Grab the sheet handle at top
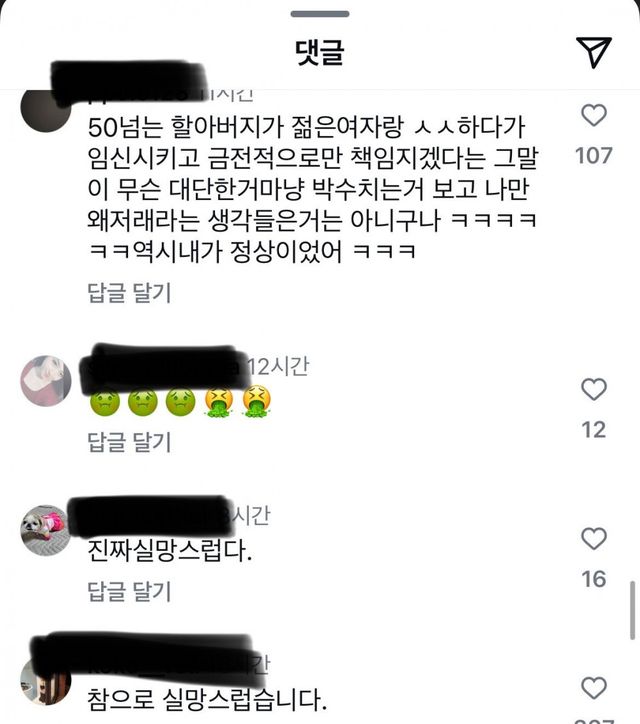Image resolution: width=640 pixels, height=724 pixels. click(x=320, y=14)
